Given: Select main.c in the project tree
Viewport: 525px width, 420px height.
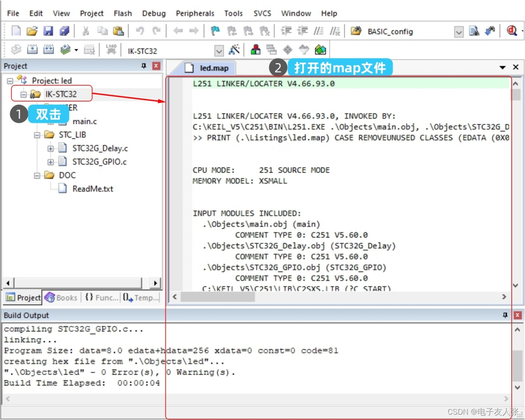Looking at the screenshot, I should click(84, 121).
